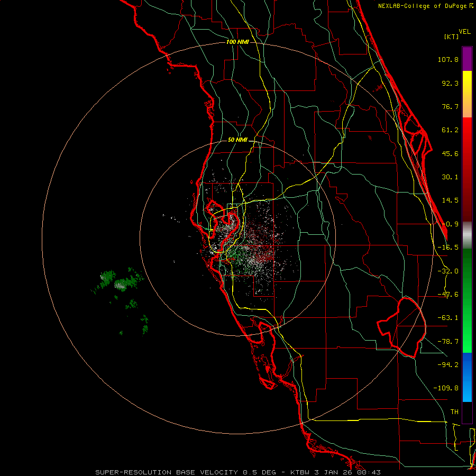Select the 61.2 legend value
476x476 pixels.
(450, 130)
